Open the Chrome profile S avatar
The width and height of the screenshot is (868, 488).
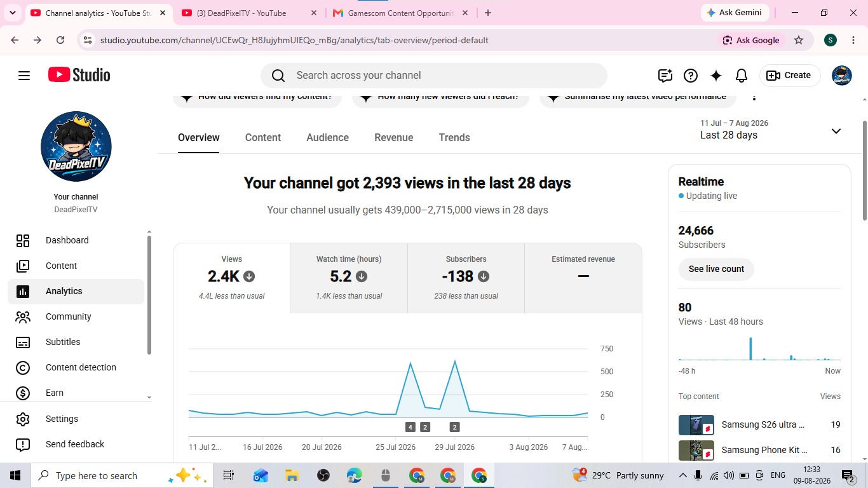click(831, 40)
